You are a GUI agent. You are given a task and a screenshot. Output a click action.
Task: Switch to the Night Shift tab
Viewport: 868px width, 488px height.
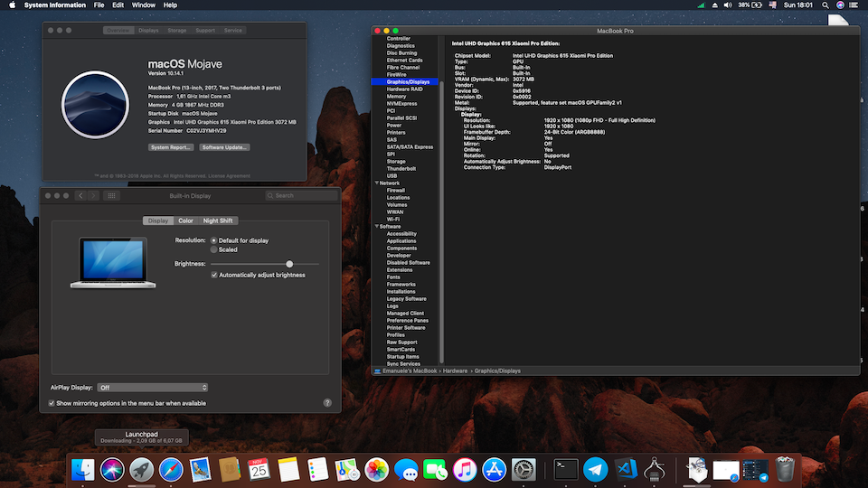point(218,221)
